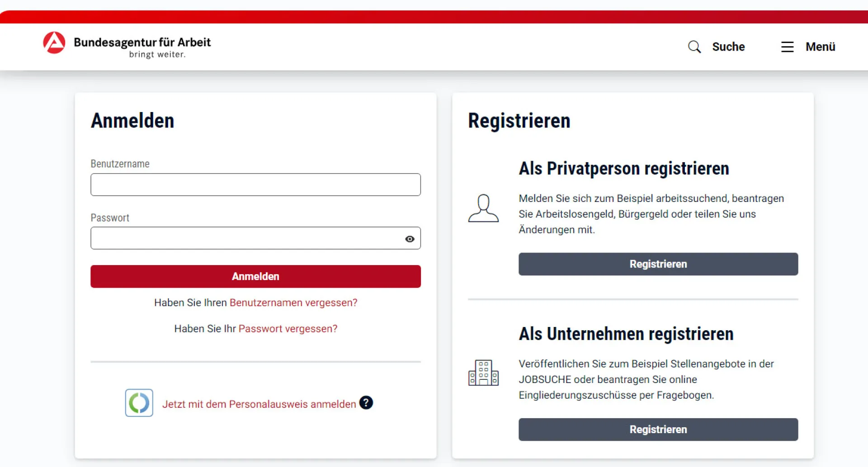The width and height of the screenshot is (868, 467).
Task: Click the Unternehmen building icon
Action: click(x=484, y=373)
